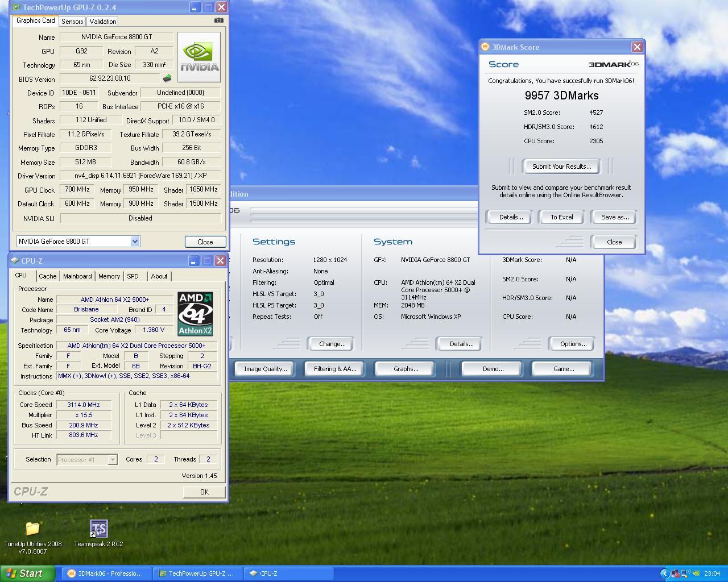Viewport: 728px width, 582px height.
Task: Click the NVIDIA SLI Disabled field
Action: point(140,218)
